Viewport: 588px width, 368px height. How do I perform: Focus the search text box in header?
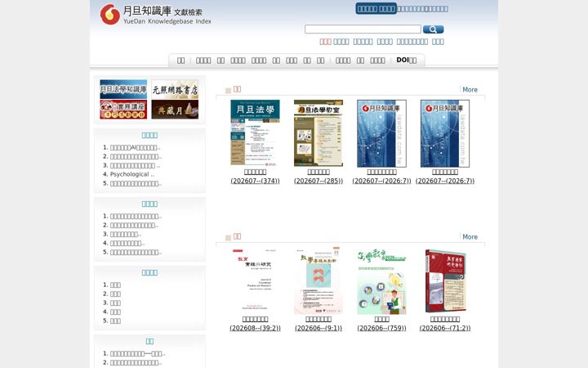click(x=363, y=29)
